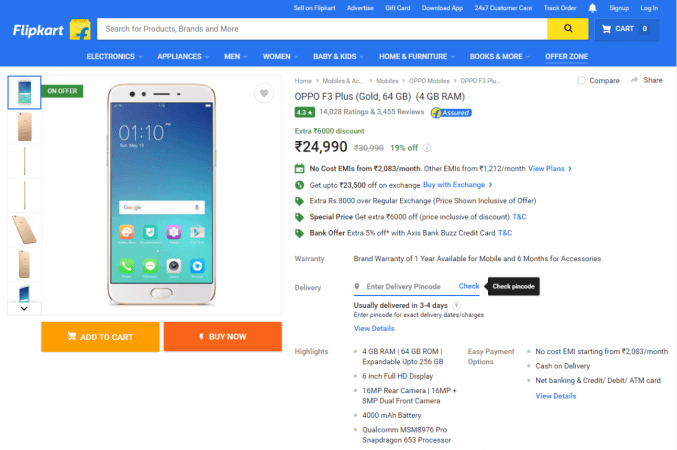Click the Flipkart logo
Screen dimensions: 677x450
tap(50, 29)
